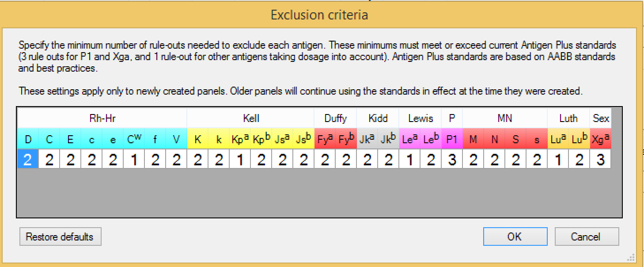Select the highlighted D antigen value cell
Viewport: 644px width, 267px height.
pos(28,159)
